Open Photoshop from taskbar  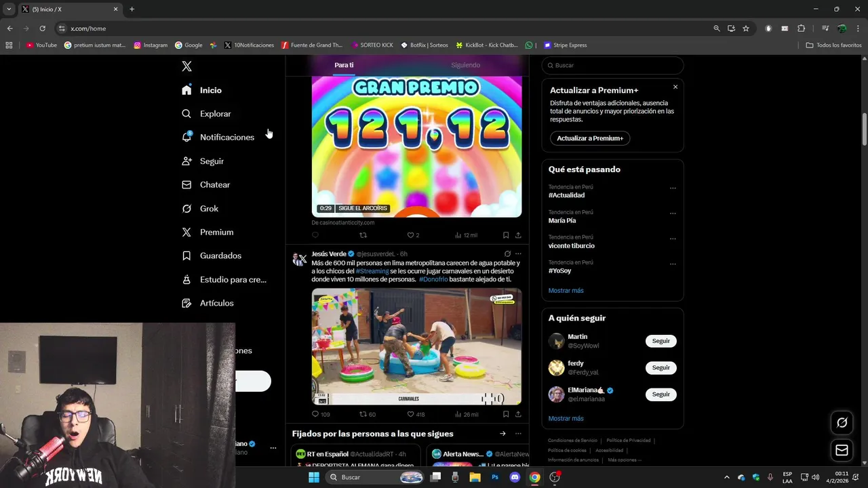(x=495, y=477)
